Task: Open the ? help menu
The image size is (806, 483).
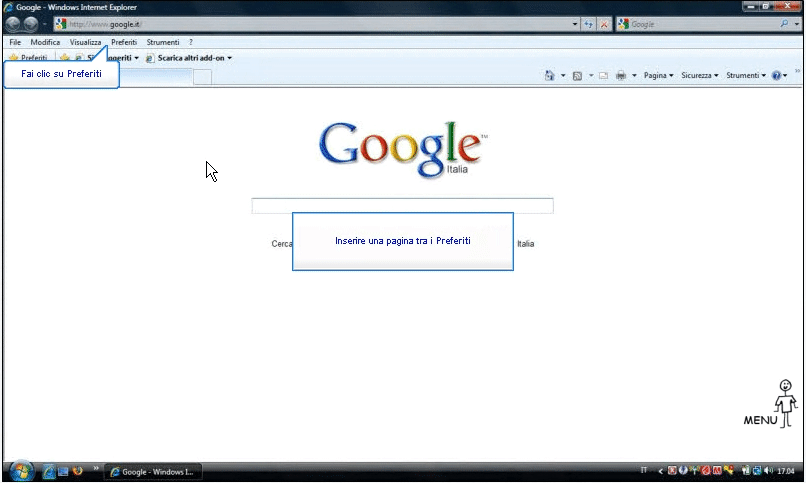Action: point(190,42)
